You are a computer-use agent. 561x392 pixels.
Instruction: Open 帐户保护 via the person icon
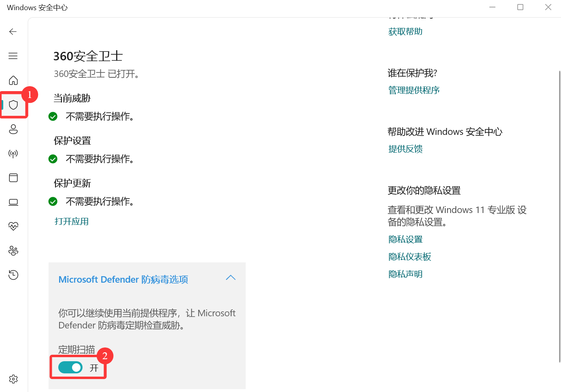tap(13, 129)
